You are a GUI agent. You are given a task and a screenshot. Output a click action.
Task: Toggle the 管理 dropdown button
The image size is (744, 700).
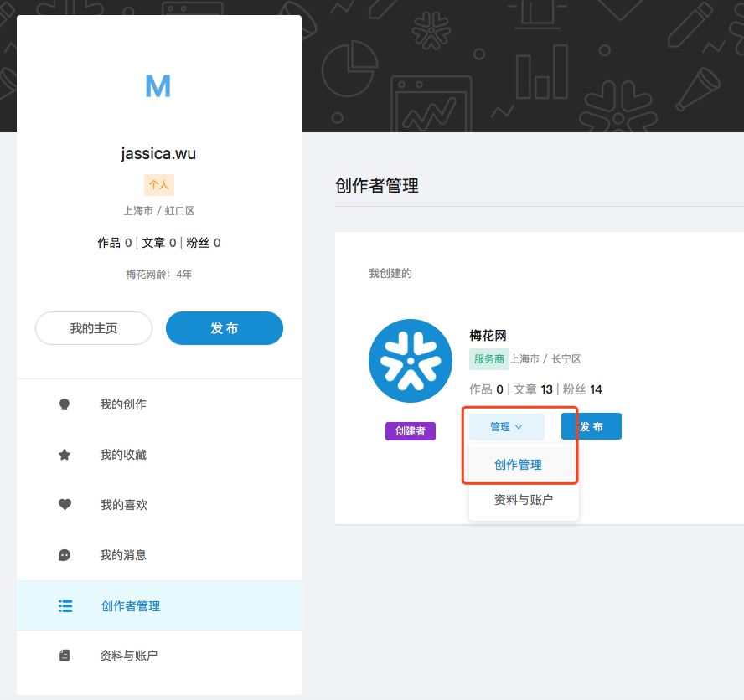coord(506,426)
